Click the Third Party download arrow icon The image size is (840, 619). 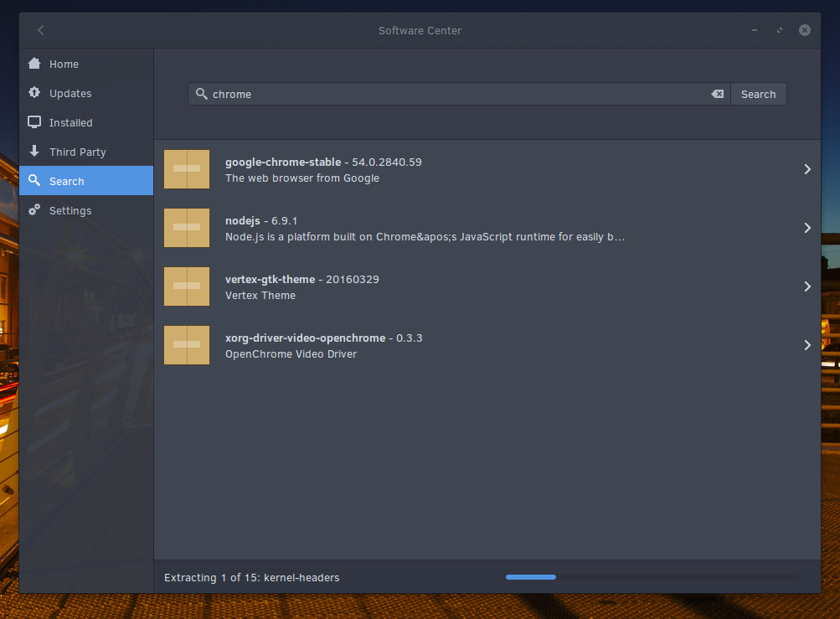click(34, 151)
